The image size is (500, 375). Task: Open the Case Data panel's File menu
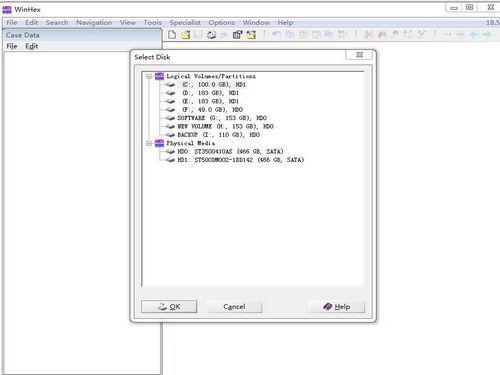pyautogui.click(x=12, y=46)
